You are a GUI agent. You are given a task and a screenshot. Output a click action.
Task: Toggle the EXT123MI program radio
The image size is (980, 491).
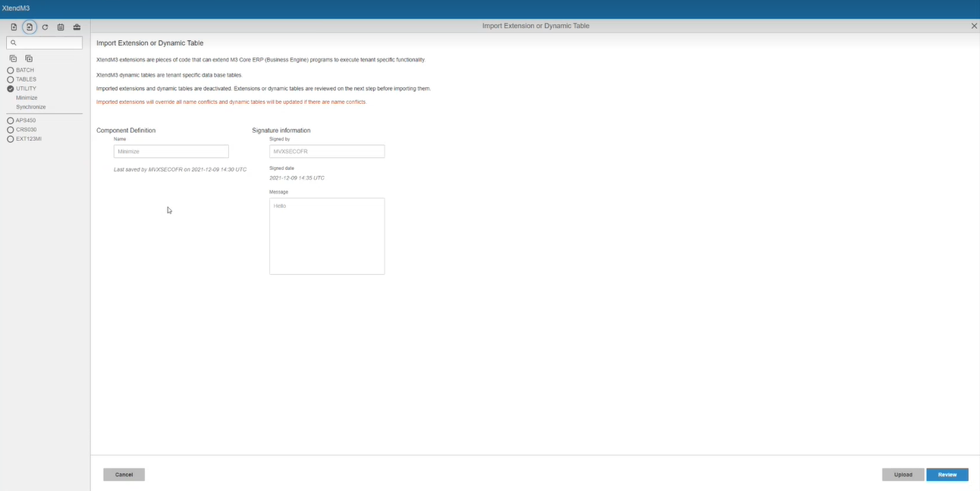(11, 139)
